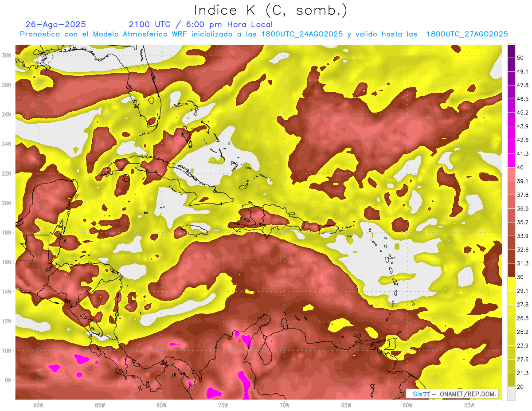Click the "85W" longitude label
Image resolution: width=532 pixels, height=411 pixels.
click(100, 405)
